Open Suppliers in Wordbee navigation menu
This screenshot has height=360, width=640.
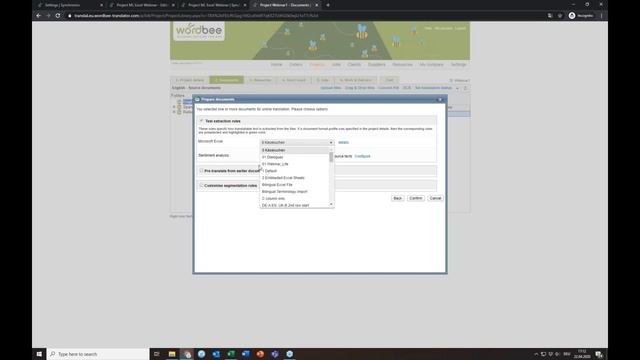click(376, 64)
